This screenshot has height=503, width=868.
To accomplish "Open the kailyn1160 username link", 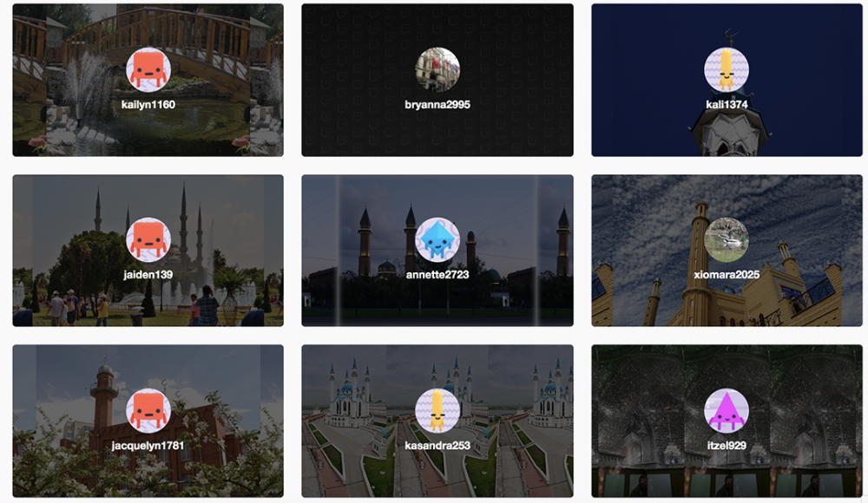I will click(x=148, y=105).
